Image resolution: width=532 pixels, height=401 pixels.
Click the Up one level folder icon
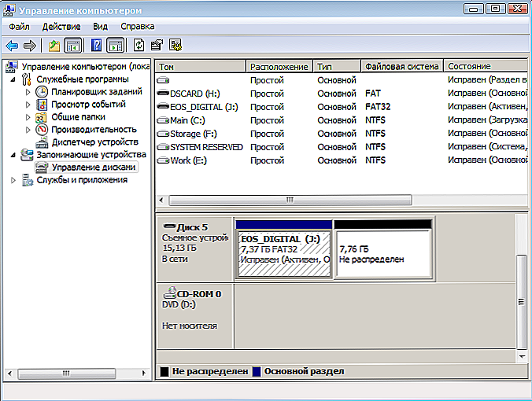pos(54,46)
